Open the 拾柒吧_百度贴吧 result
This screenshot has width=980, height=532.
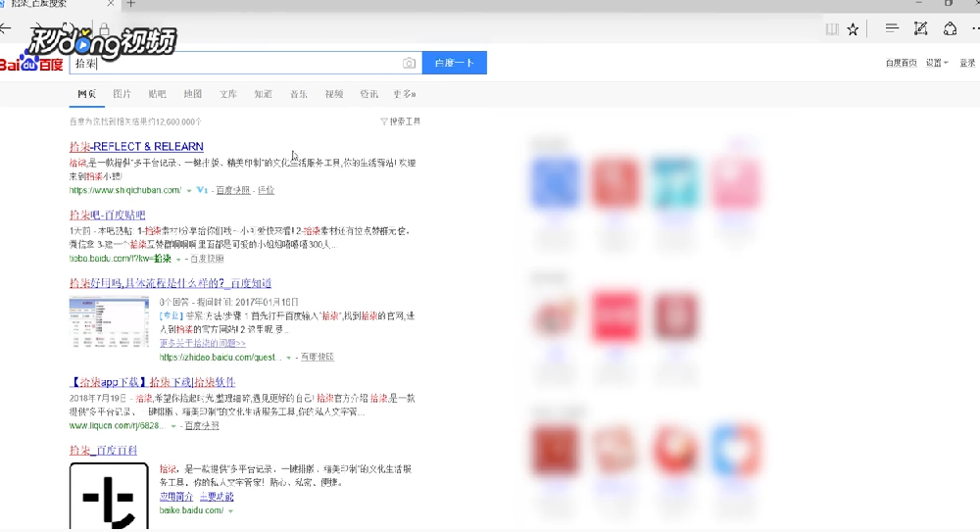(x=108, y=215)
